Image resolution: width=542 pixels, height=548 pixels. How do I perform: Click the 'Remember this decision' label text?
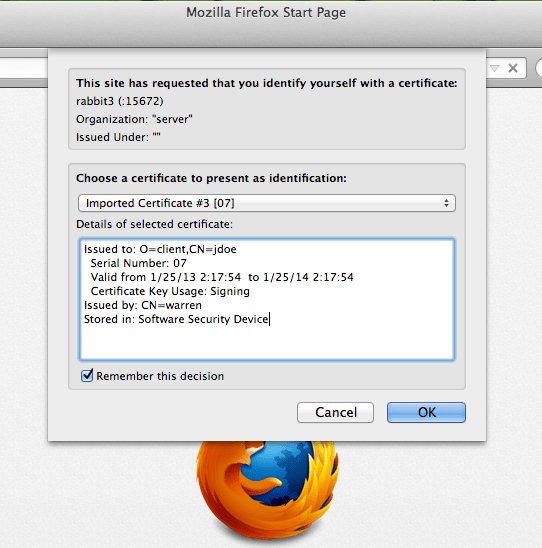160,376
